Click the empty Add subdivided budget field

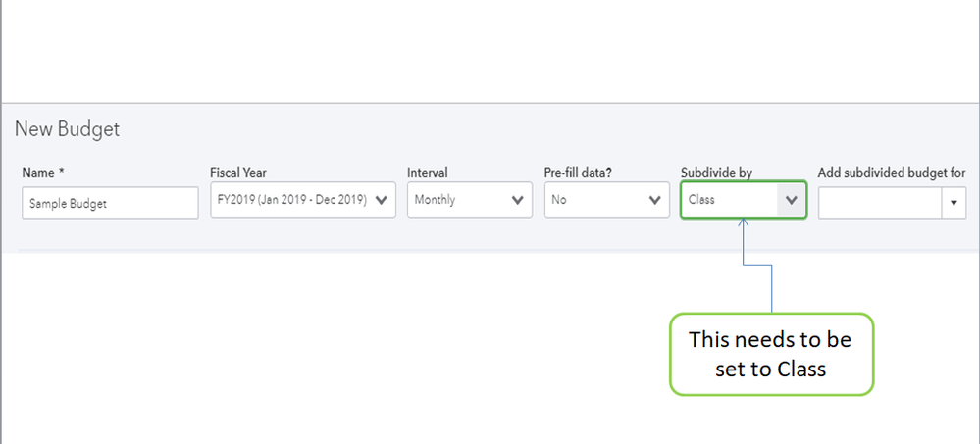[x=879, y=203]
